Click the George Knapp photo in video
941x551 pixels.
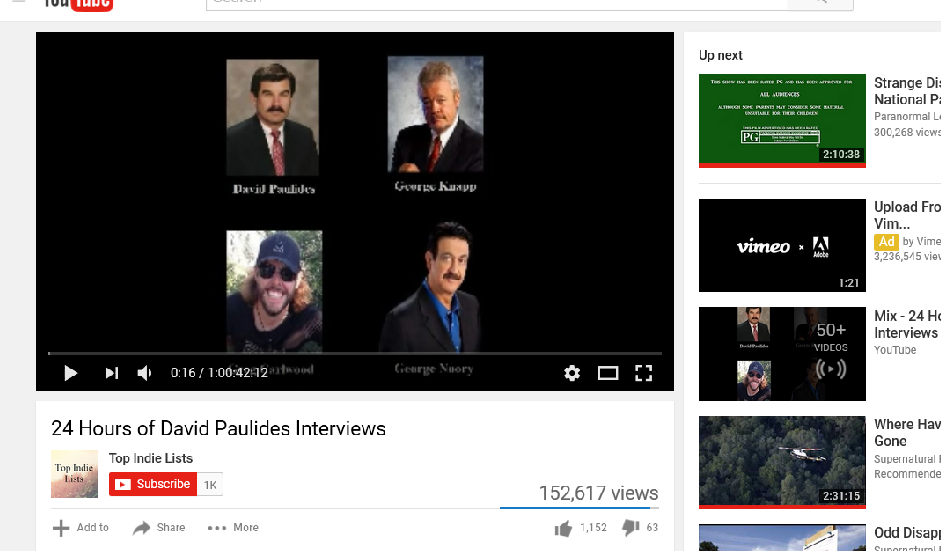click(435, 114)
